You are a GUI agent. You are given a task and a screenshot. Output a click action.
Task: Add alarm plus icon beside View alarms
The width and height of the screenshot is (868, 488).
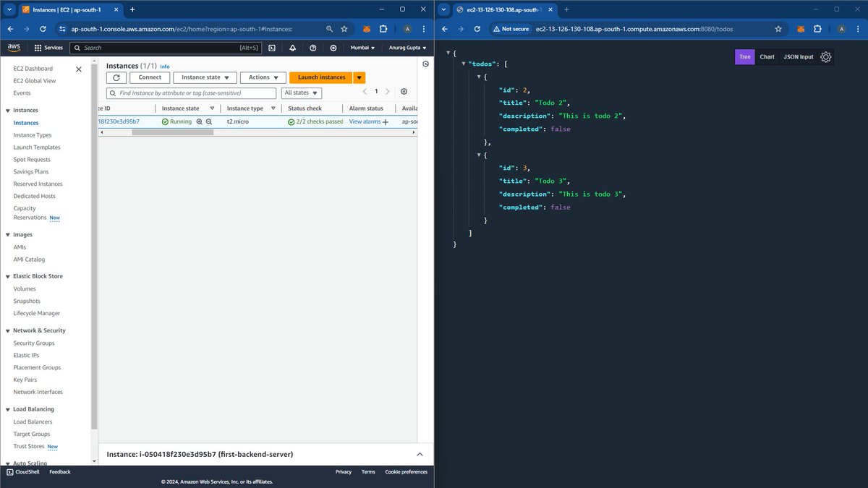(x=386, y=122)
